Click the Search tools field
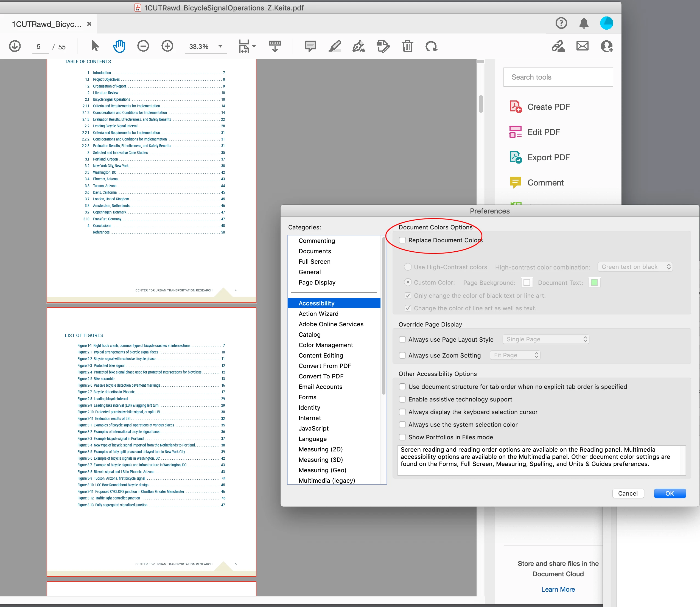Image resolution: width=700 pixels, height=607 pixels. tap(558, 77)
